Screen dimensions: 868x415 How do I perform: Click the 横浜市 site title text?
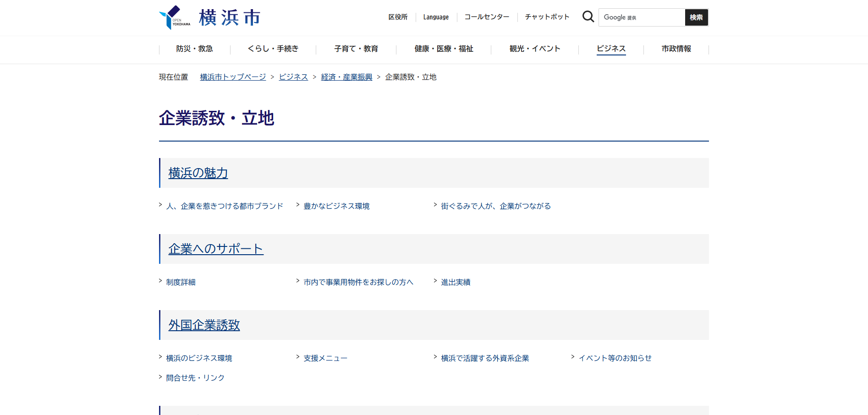pyautogui.click(x=230, y=17)
